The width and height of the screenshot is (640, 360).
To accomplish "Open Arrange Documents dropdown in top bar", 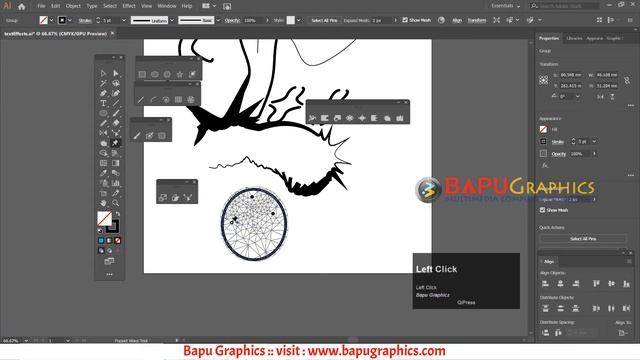I will tap(209, 6).
